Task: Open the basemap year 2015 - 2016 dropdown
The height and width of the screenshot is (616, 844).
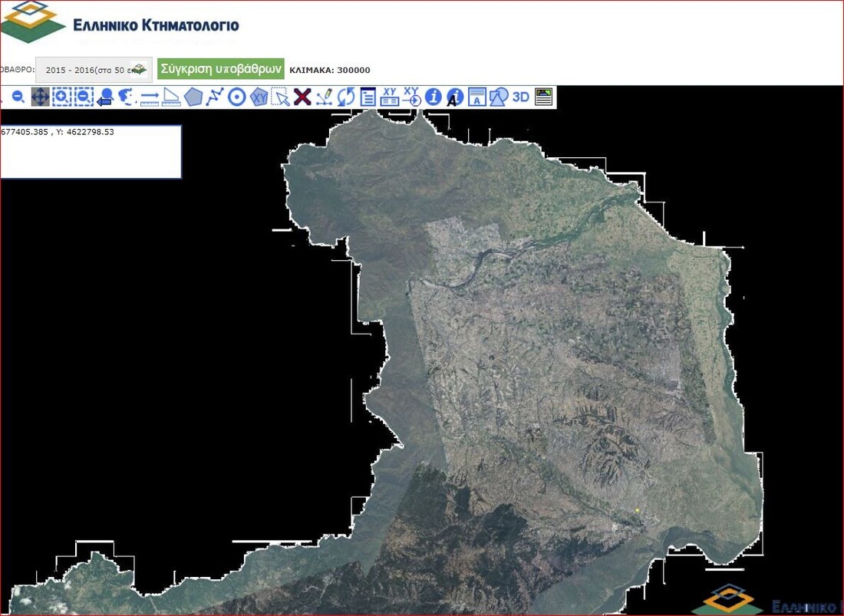Action: [x=94, y=70]
